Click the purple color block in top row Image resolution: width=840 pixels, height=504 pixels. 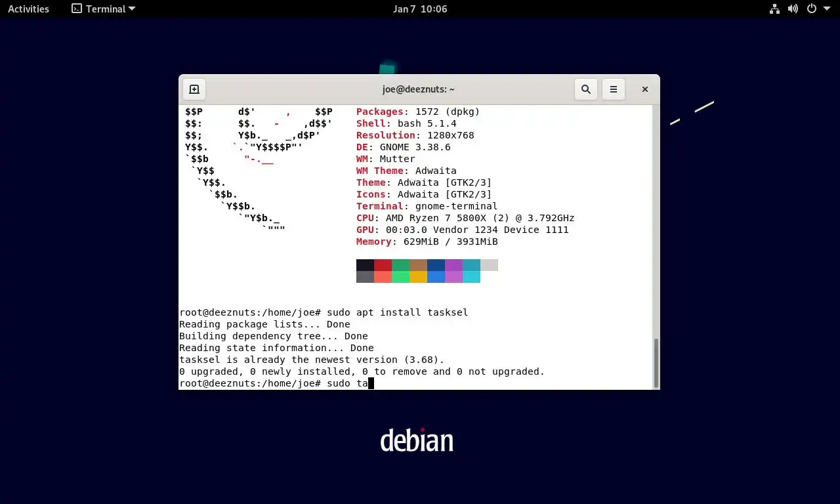(453, 265)
